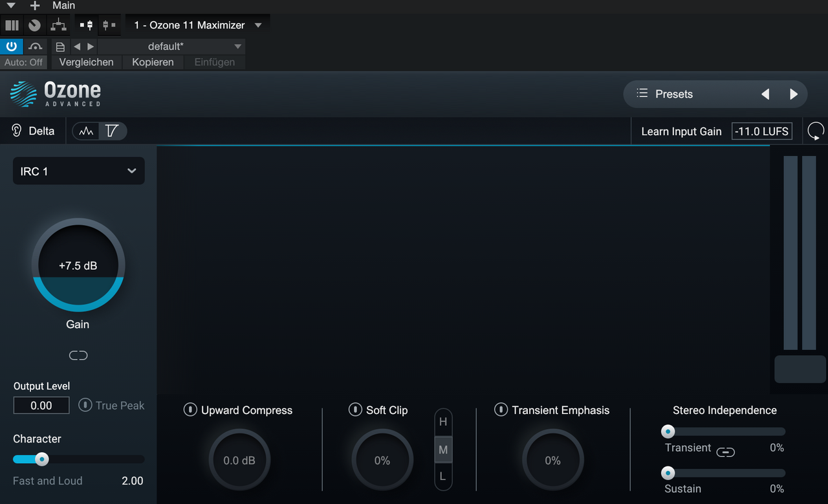Click the plus icon next to Main

click(35, 5)
